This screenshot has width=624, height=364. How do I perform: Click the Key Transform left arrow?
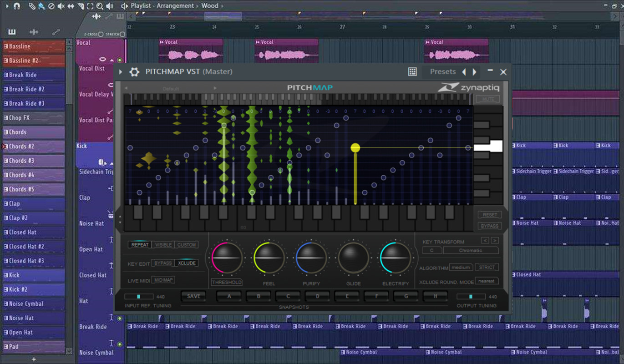tap(485, 240)
